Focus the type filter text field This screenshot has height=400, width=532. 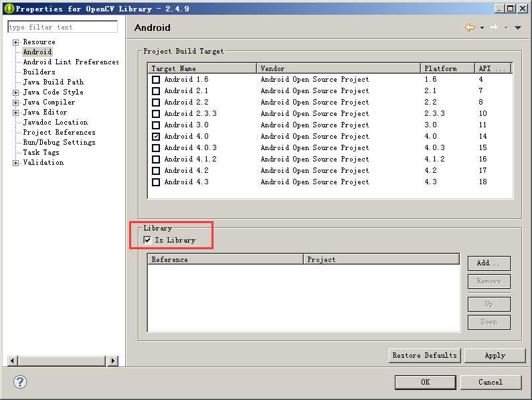63,27
